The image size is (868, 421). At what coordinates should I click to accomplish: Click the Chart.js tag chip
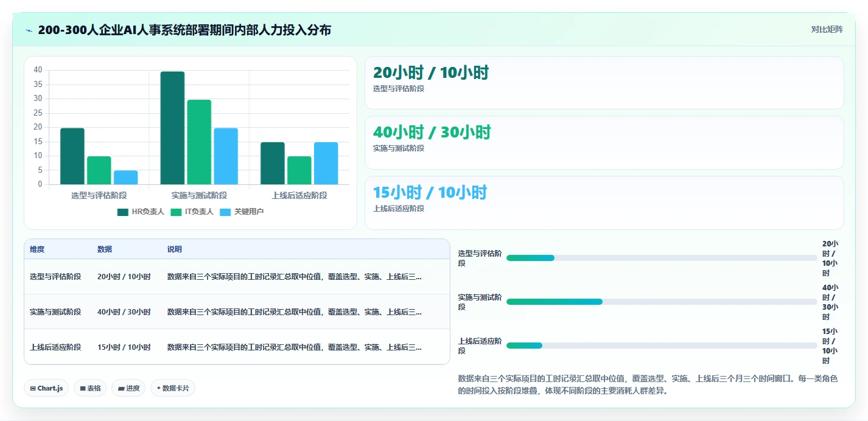(46, 388)
